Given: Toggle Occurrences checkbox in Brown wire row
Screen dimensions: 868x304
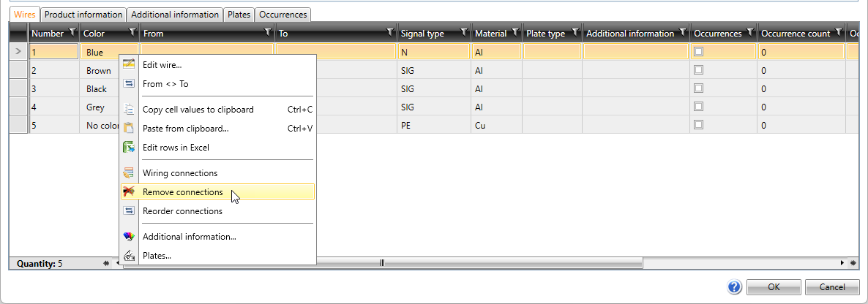Looking at the screenshot, I should (x=699, y=70).
